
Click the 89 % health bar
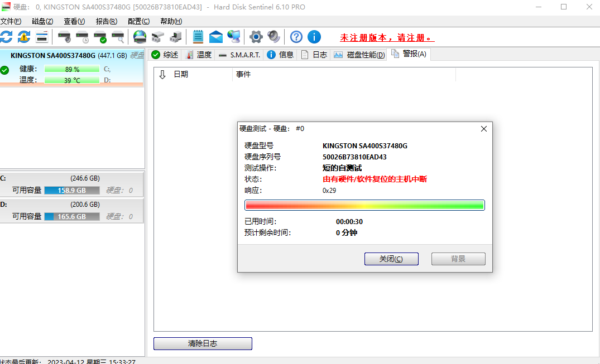point(72,69)
